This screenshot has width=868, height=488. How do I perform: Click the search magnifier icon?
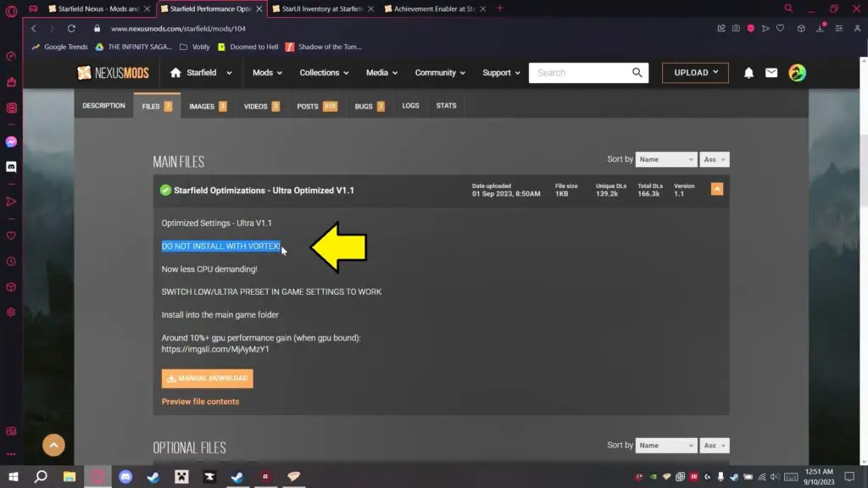637,73
